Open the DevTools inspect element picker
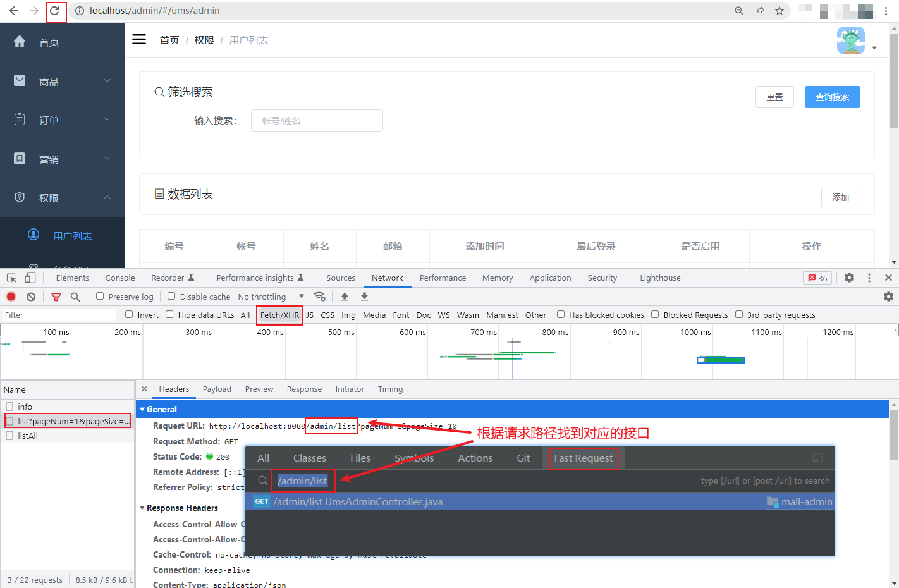899x588 pixels. point(11,278)
